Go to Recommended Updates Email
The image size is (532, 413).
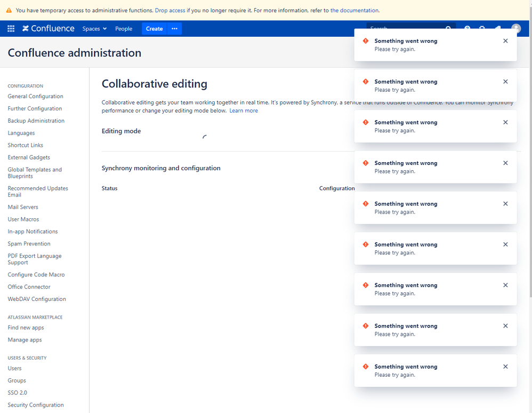[x=38, y=191]
